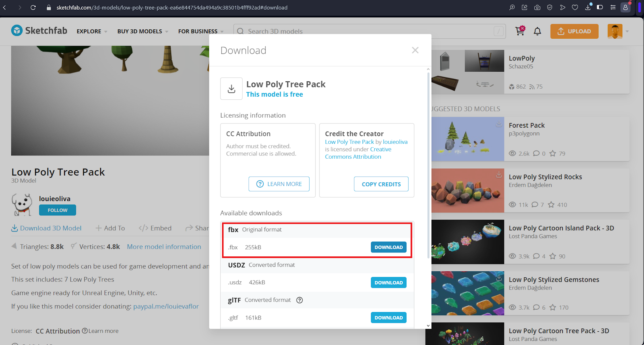Image resolution: width=644 pixels, height=345 pixels.
Task: Reload the page in browser
Action: click(33, 7)
